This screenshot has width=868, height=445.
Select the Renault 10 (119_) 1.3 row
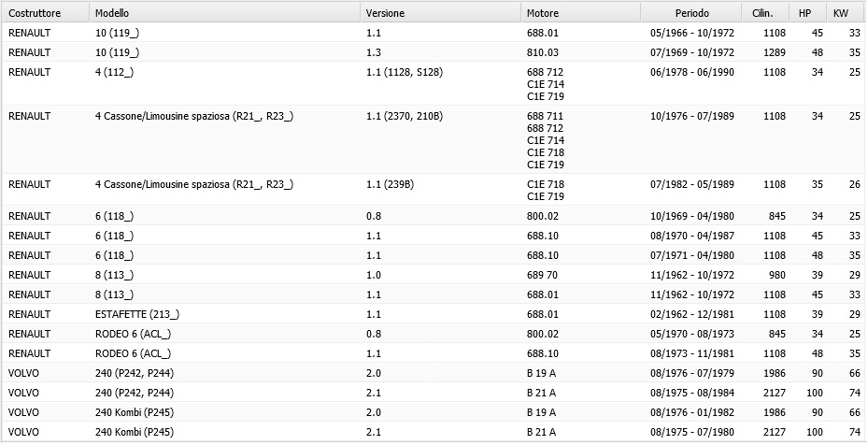(434, 52)
